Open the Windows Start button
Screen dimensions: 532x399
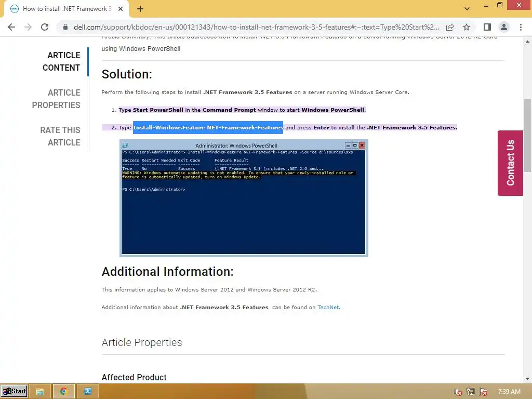[x=14, y=391]
